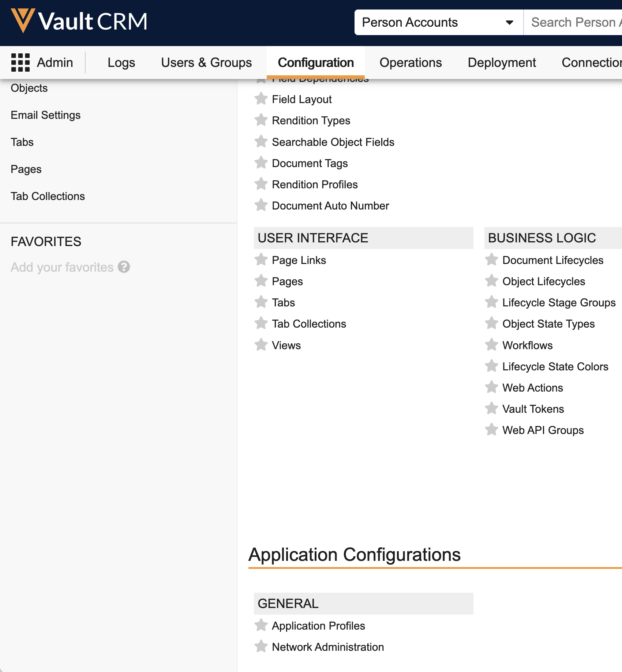Toggle favorite star for Page Links
622x672 pixels.
pyautogui.click(x=261, y=260)
